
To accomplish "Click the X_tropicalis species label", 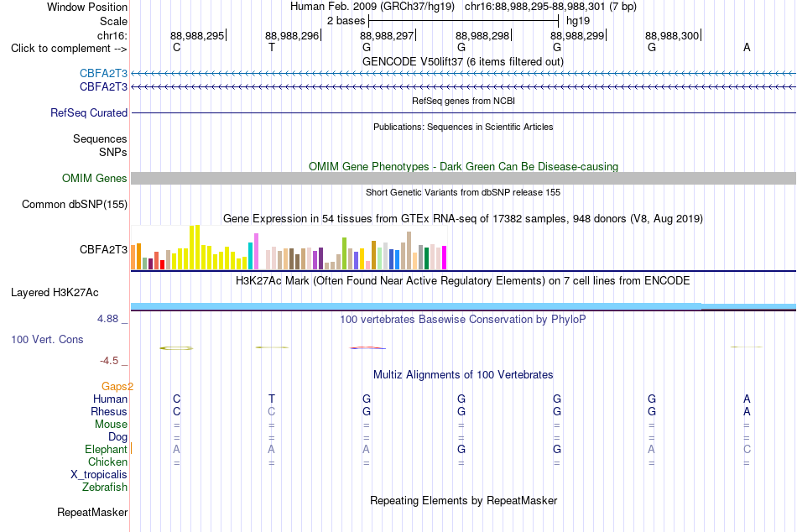I will (99, 475).
